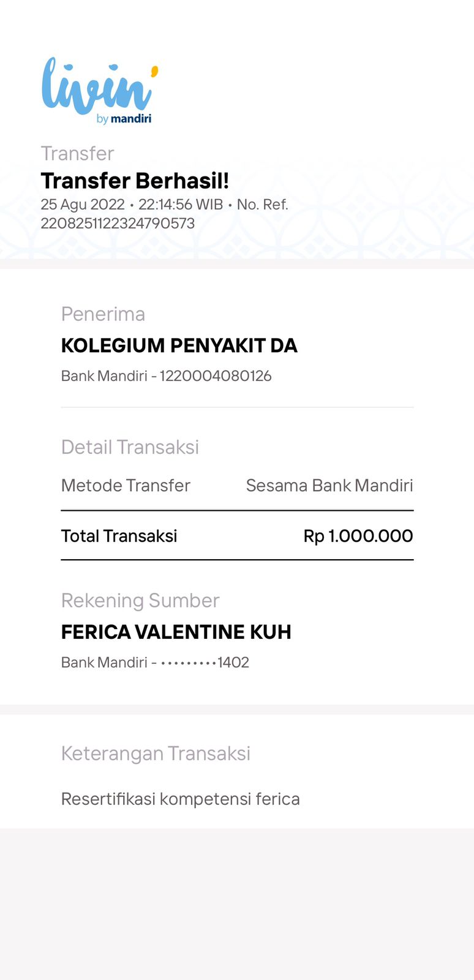Viewport: 474px width, 980px height.
Task: Select sender name FERICA VALENTINE KUH
Action: coord(176,632)
